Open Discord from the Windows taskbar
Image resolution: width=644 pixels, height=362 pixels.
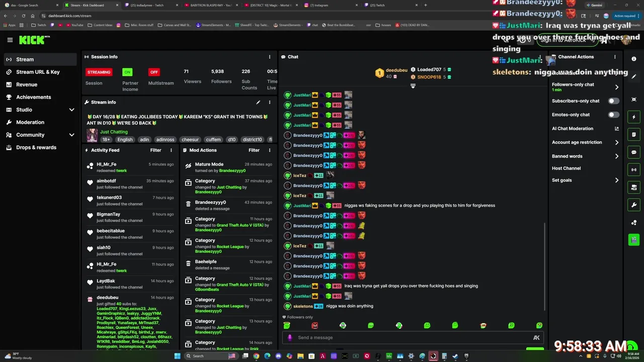[278, 356]
